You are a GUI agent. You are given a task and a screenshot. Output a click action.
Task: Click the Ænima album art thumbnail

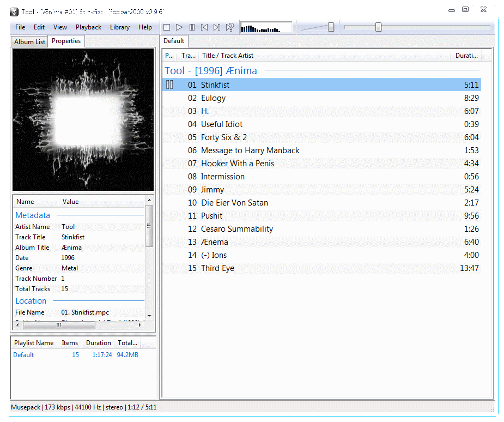(83, 120)
